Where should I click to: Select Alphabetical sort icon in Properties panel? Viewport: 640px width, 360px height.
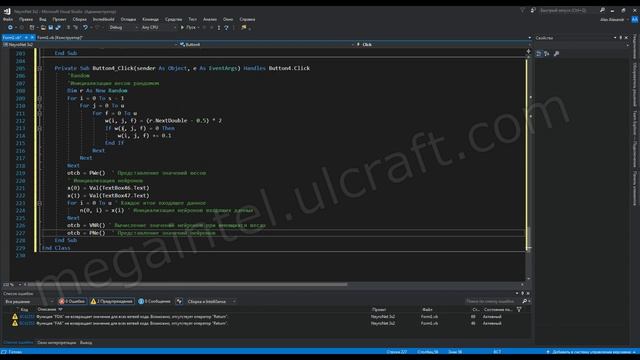547,53
